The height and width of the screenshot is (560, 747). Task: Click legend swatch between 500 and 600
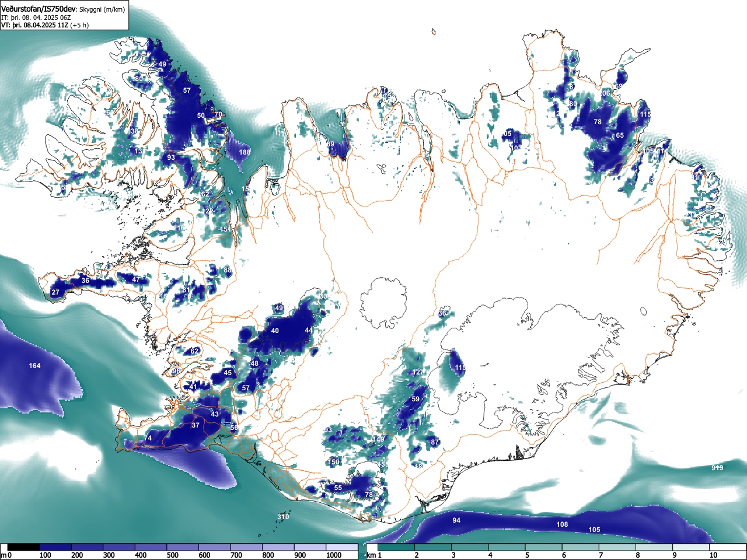click(183, 548)
